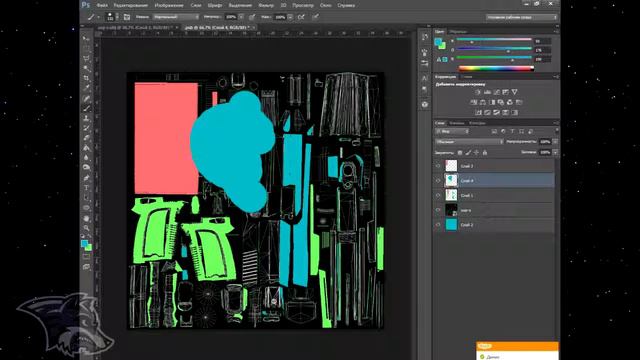Image resolution: width=640 pixels, height=360 pixels.
Task: Switch to the Образцы tab
Action: click(458, 31)
